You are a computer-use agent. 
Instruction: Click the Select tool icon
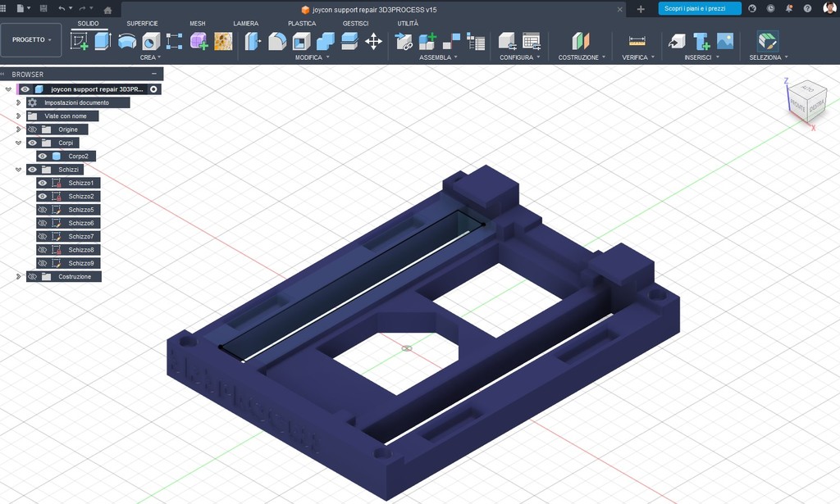(768, 41)
